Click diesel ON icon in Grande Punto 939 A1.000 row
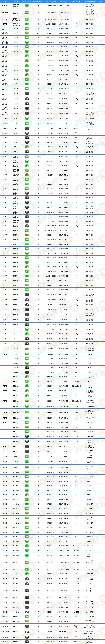105x644 pixels. [x=27, y=217]
